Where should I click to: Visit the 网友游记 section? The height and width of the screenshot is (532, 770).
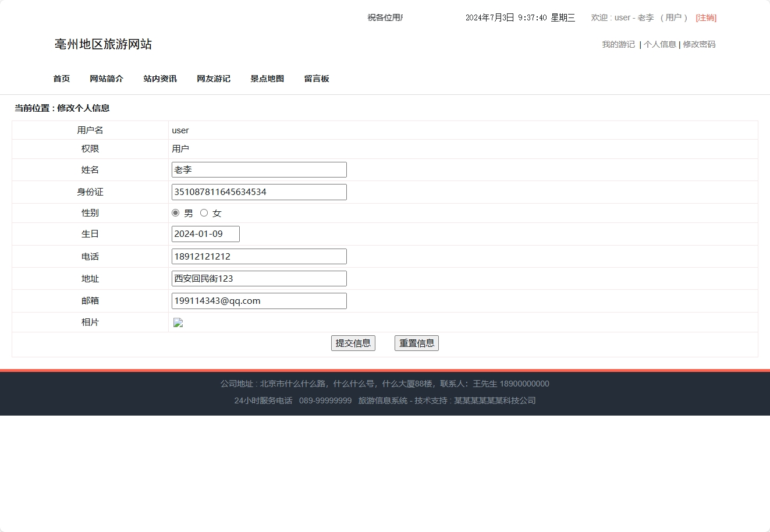point(213,79)
